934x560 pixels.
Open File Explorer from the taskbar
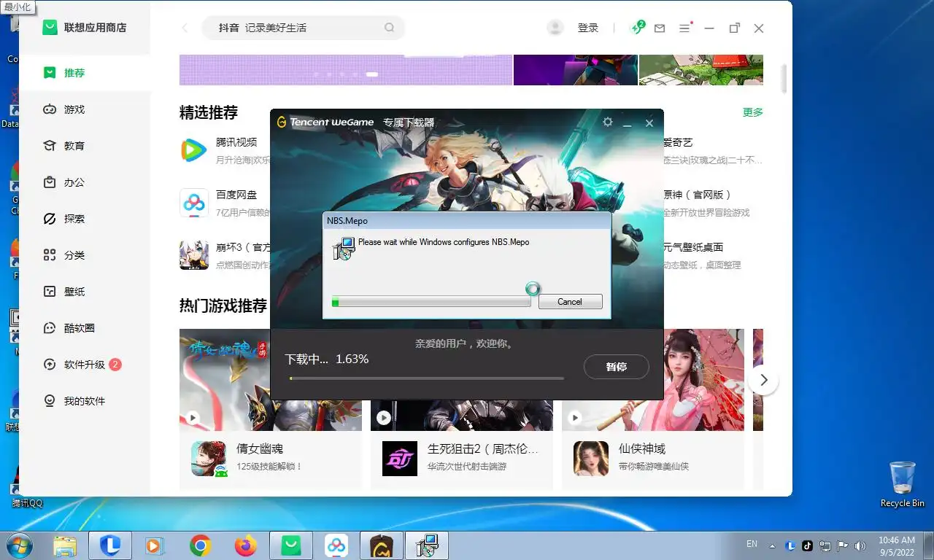(x=65, y=545)
